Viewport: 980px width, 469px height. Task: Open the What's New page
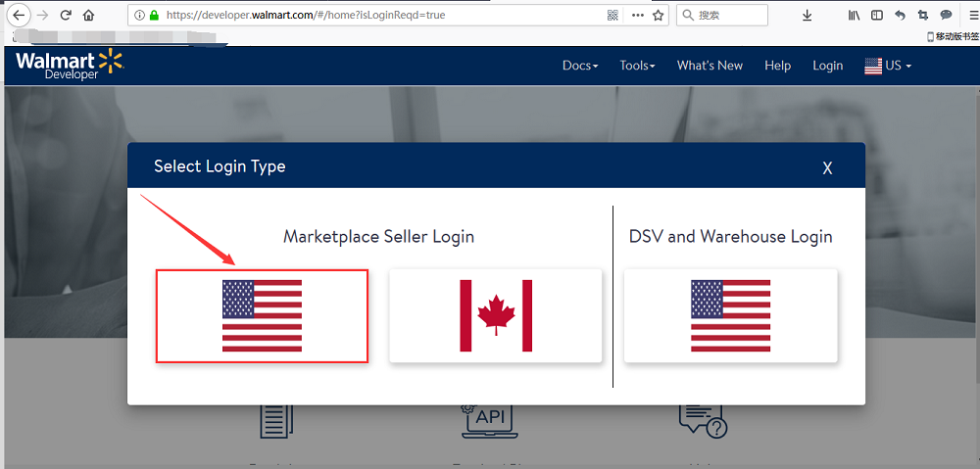pyautogui.click(x=710, y=66)
